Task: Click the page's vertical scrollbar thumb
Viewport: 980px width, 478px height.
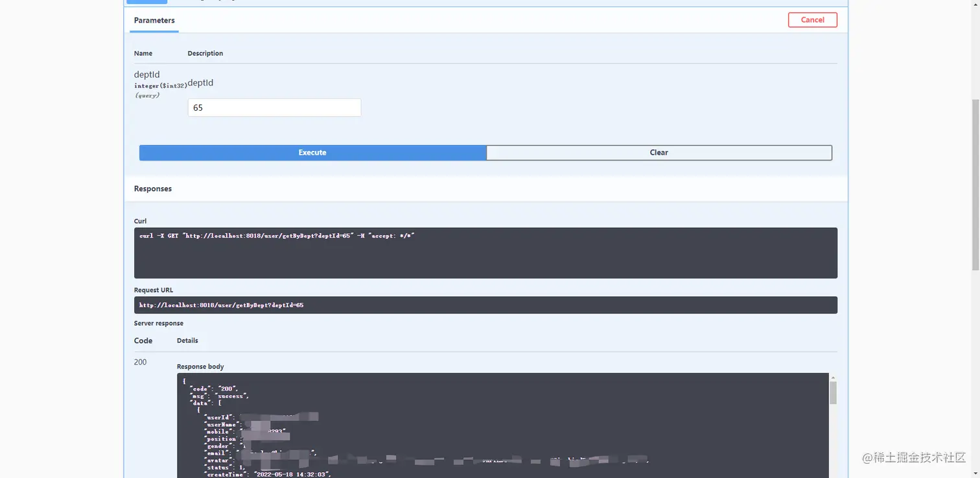Action: [975, 185]
